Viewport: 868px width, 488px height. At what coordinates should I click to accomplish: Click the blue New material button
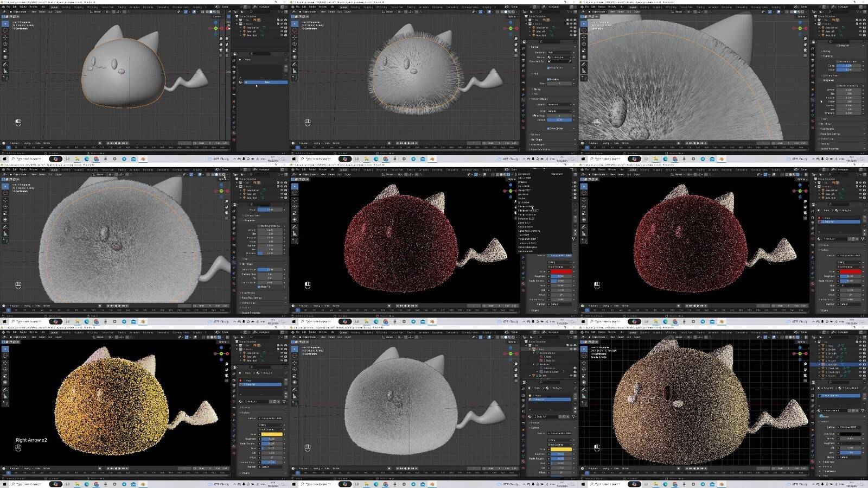(x=266, y=82)
